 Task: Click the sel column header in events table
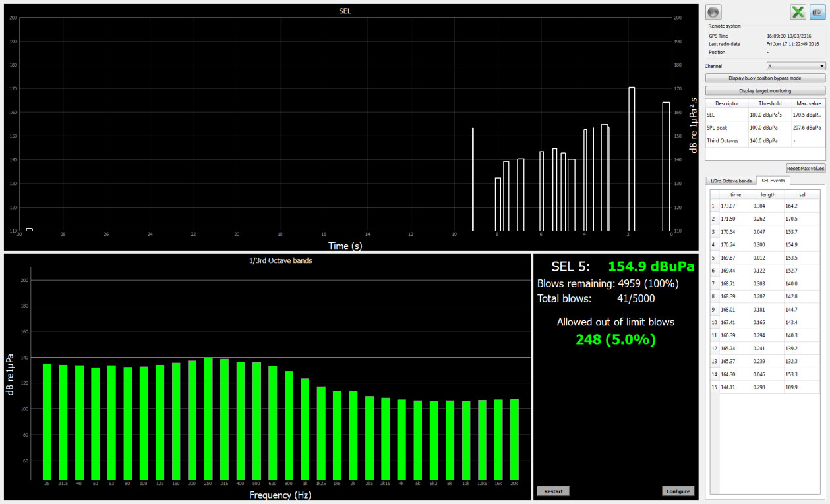click(802, 194)
